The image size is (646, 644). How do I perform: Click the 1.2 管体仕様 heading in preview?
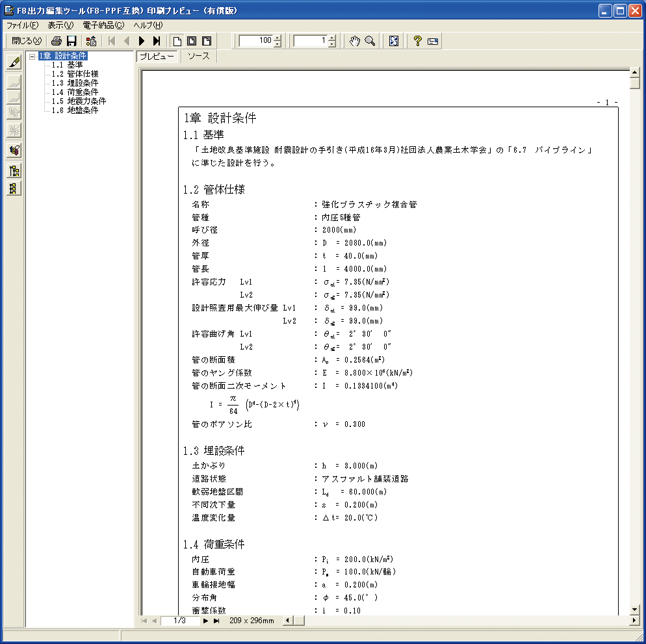click(x=214, y=190)
